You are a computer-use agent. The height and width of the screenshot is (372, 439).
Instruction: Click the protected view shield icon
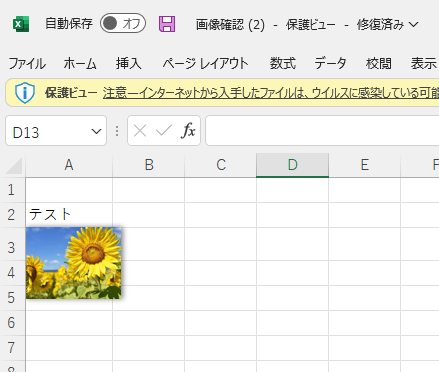[25, 93]
